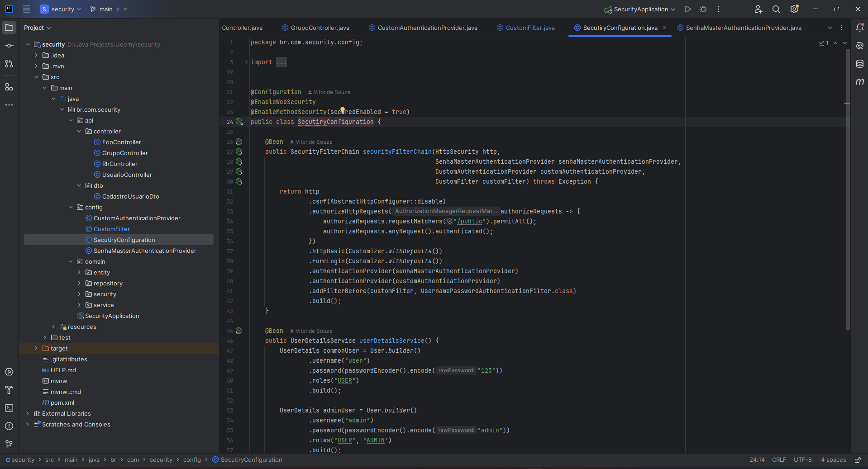Start debugging with the Debug bug icon
The image size is (868, 469).
point(703,9)
